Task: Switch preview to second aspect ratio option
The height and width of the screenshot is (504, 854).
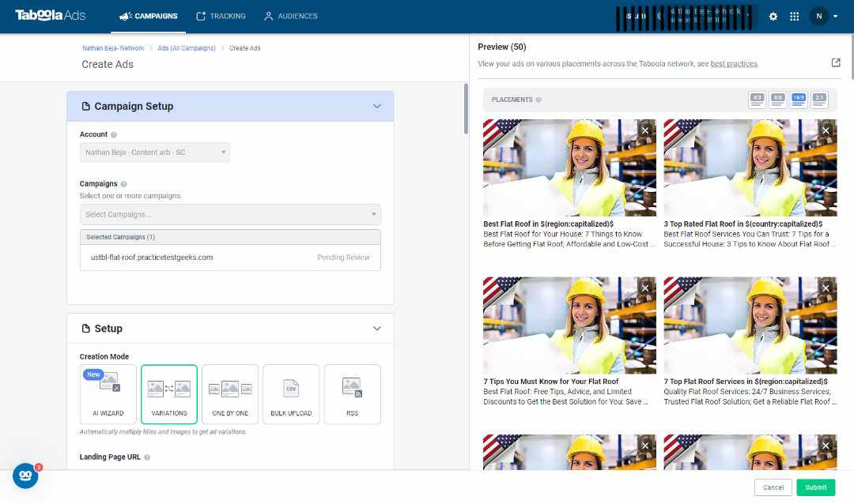Action: 778,100
